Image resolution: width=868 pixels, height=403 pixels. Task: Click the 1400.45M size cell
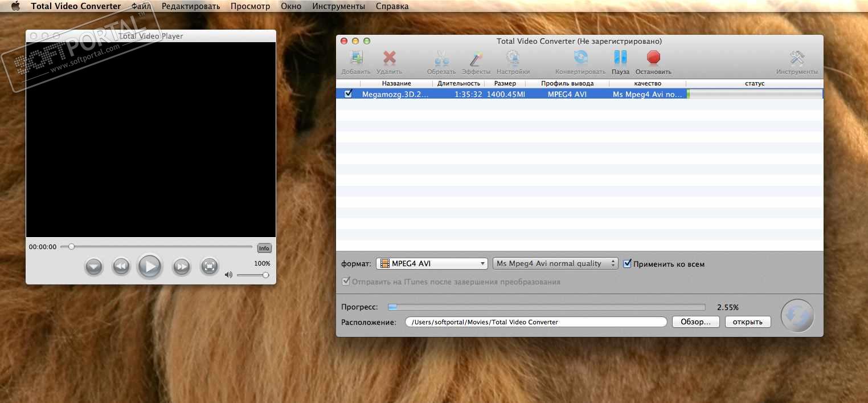pos(506,95)
